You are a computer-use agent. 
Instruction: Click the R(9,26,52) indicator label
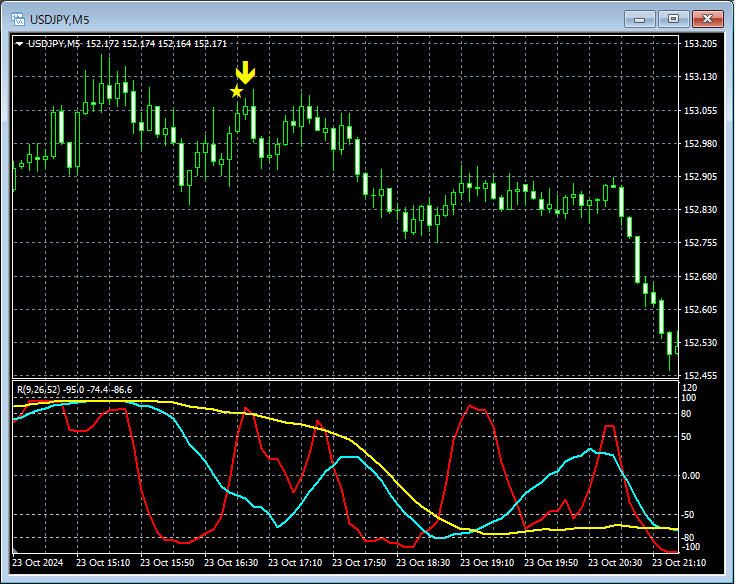click(75, 390)
